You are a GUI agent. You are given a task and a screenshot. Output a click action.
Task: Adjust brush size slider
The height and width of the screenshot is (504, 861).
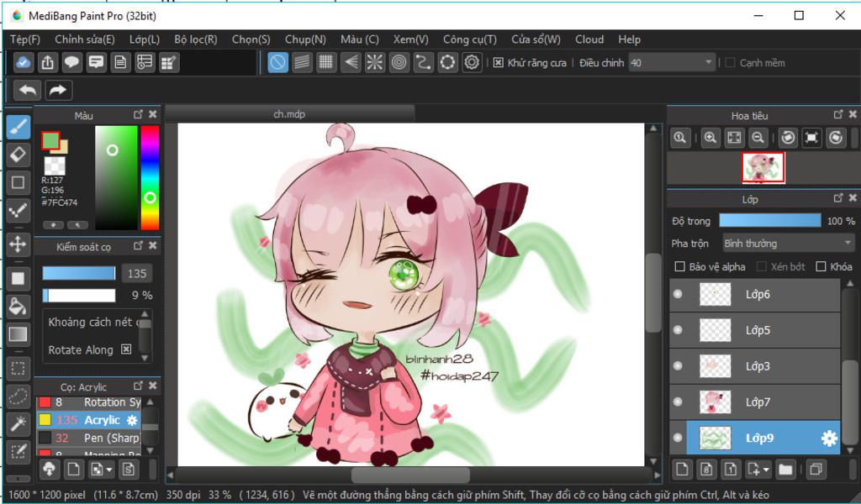(79, 273)
